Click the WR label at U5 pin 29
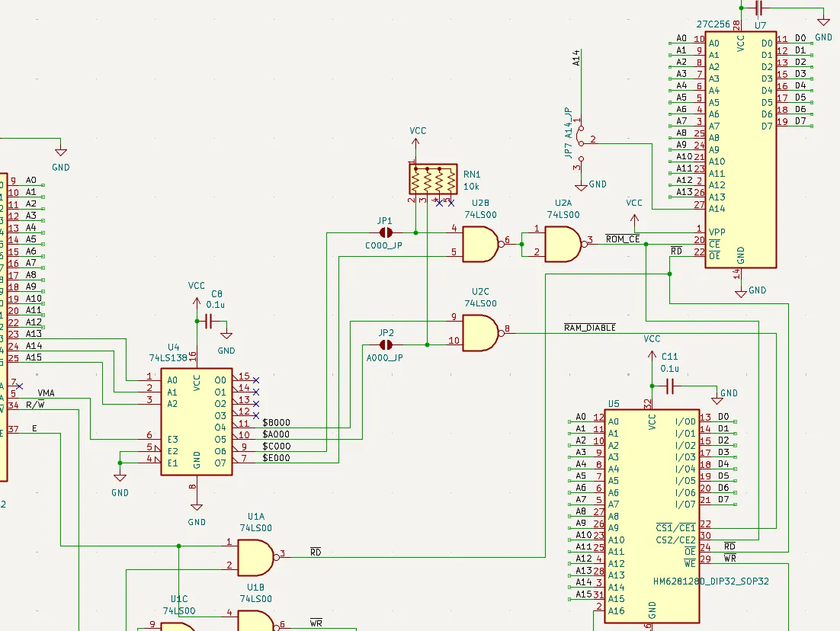Image resolution: width=840 pixels, height=631 pixels. [729, 558]
